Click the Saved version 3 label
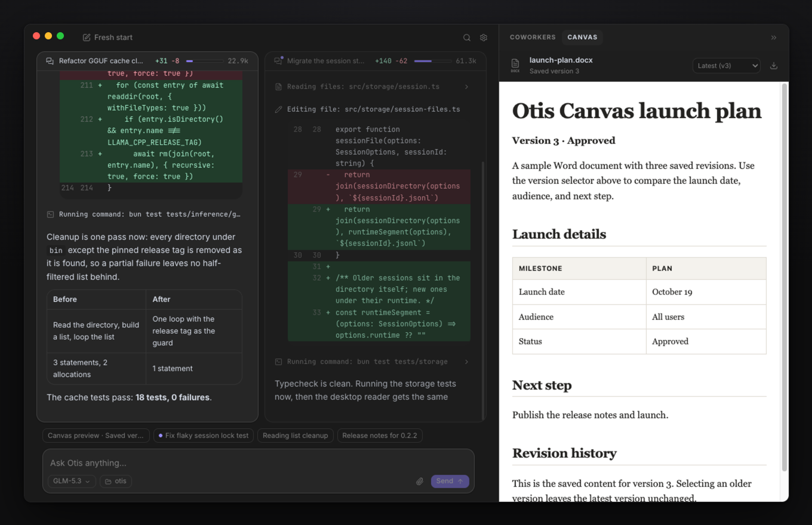This screenshot has width=812, height=525. [554, 71]
